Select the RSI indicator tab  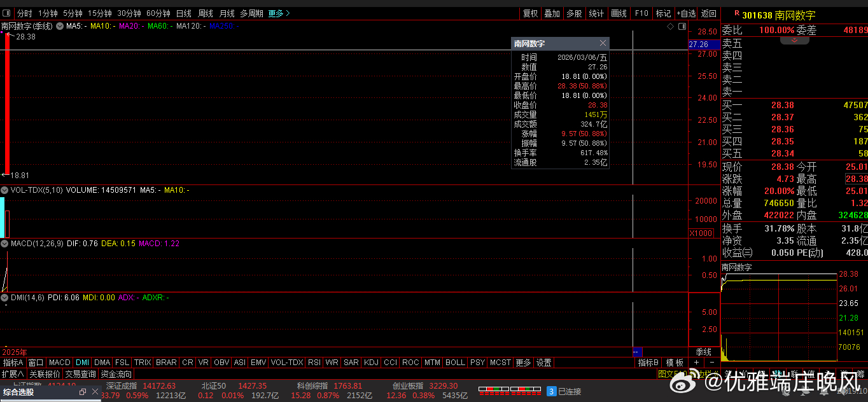[314, 363]
